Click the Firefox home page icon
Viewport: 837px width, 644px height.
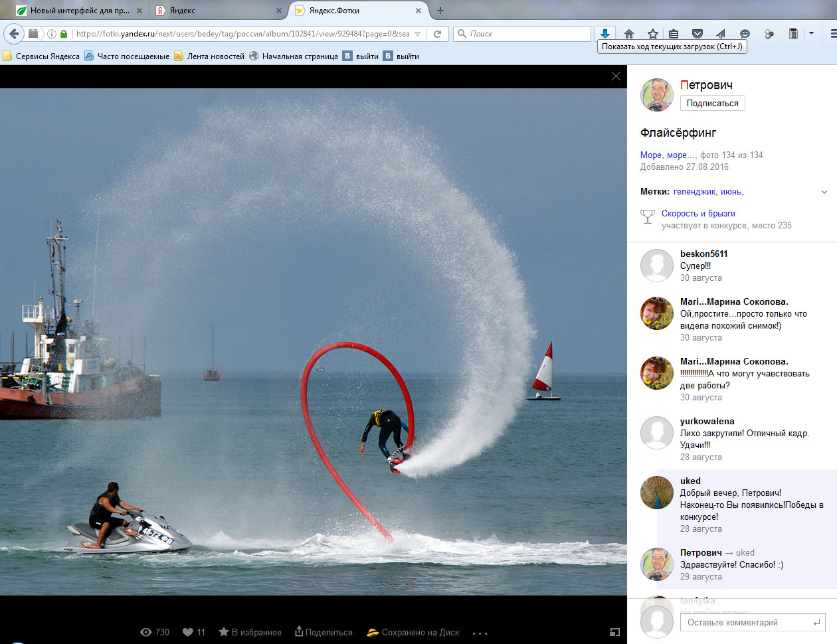[x=629, y=34]
